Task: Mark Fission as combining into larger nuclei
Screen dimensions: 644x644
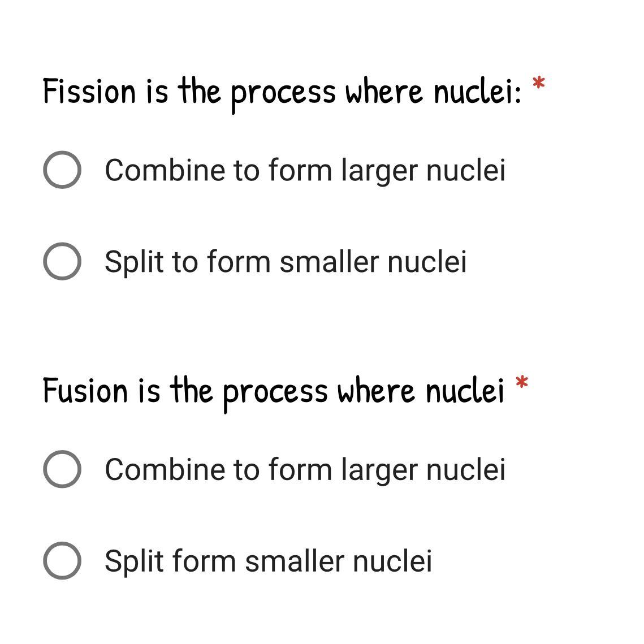Action: pos(62,170)
